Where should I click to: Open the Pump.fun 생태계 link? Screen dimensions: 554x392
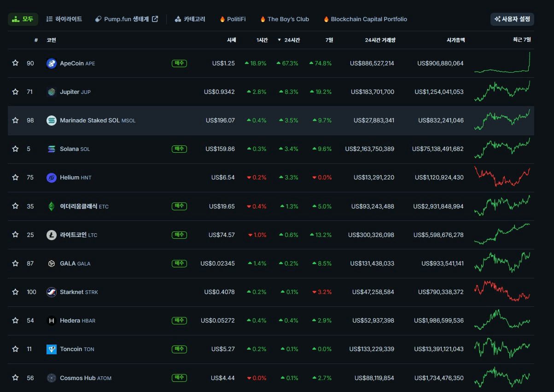coord(126,19)
